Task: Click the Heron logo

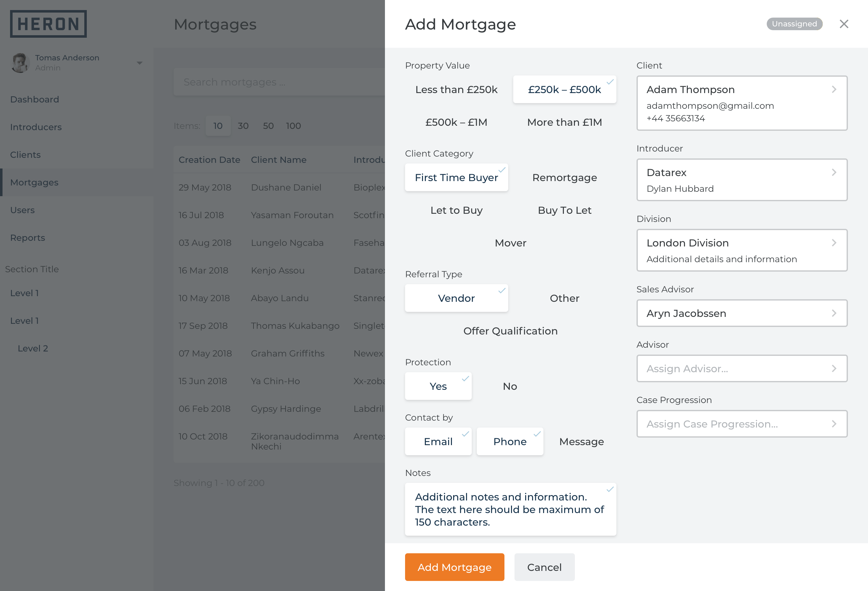Action: click(48, 24)
